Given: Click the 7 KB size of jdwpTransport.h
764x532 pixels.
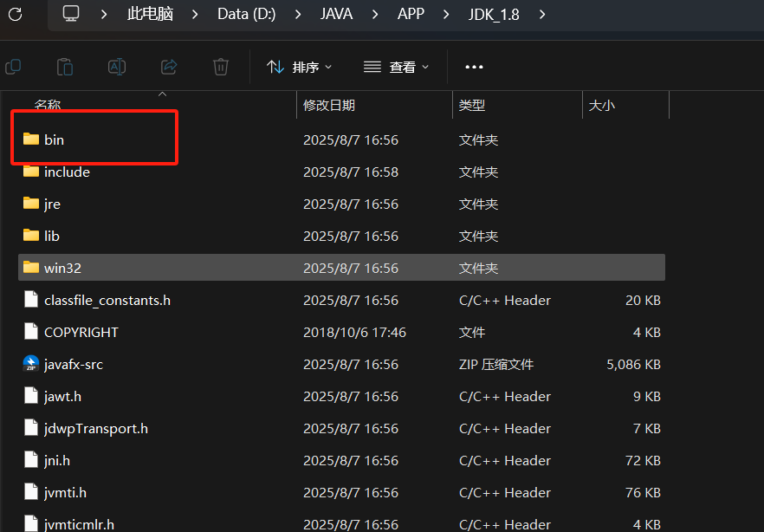Looking at the screenshot, I should pos(647,429).
